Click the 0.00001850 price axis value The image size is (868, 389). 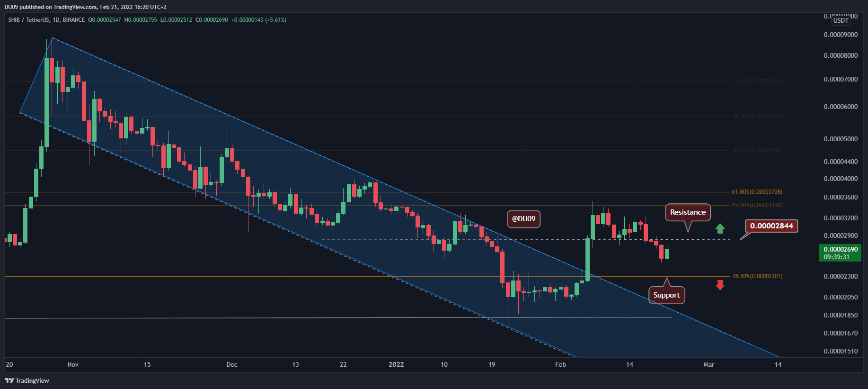841,315
